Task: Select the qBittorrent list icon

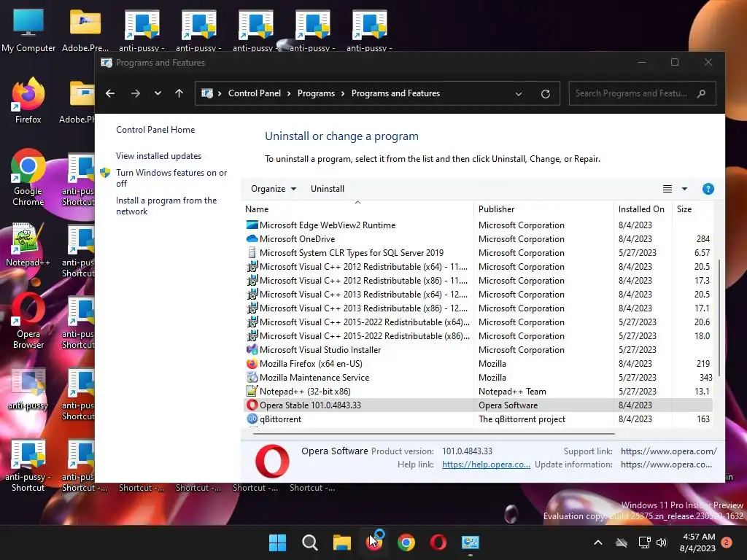Action: click(252, 419)
